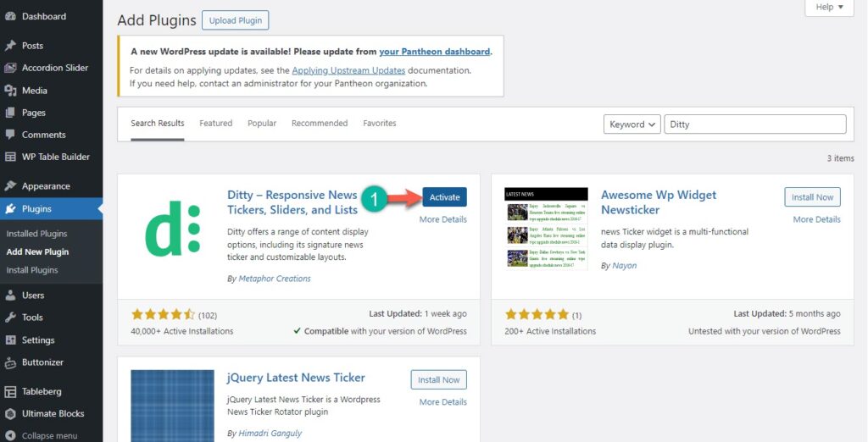Click Awesome Wp Widget five star rating
868x442 pixels.
coord(537,315)
